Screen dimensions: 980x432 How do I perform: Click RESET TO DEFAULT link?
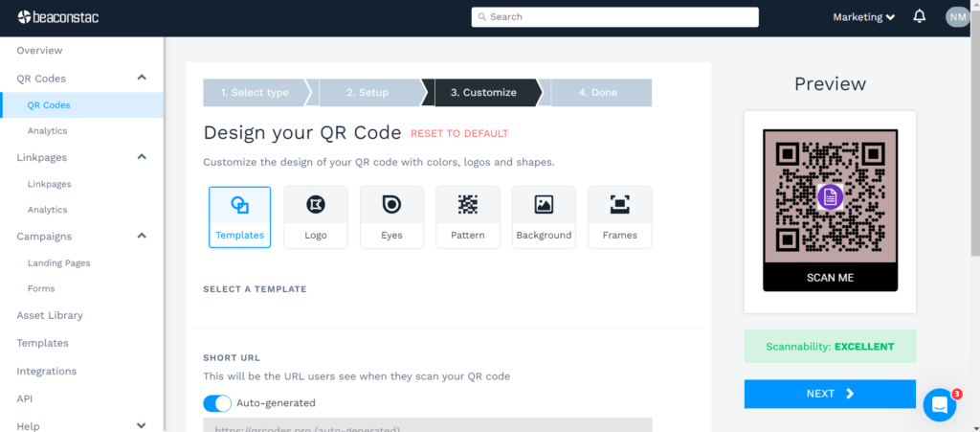pyautogui.click(x=459, y=134)
